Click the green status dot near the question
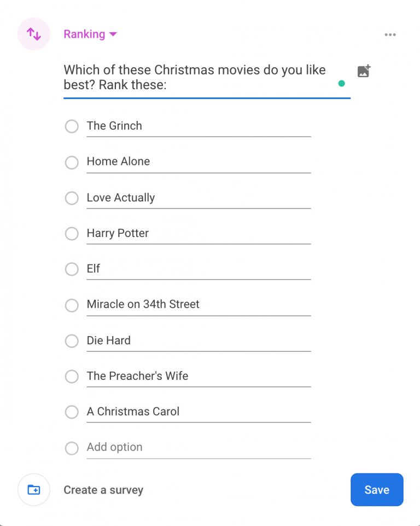The image size is (420, 526). pyautogui.click(x=341, y=83)
